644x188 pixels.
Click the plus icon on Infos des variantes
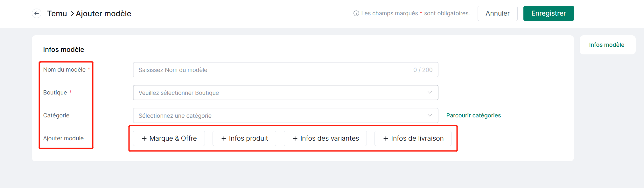tap(295, 138)
